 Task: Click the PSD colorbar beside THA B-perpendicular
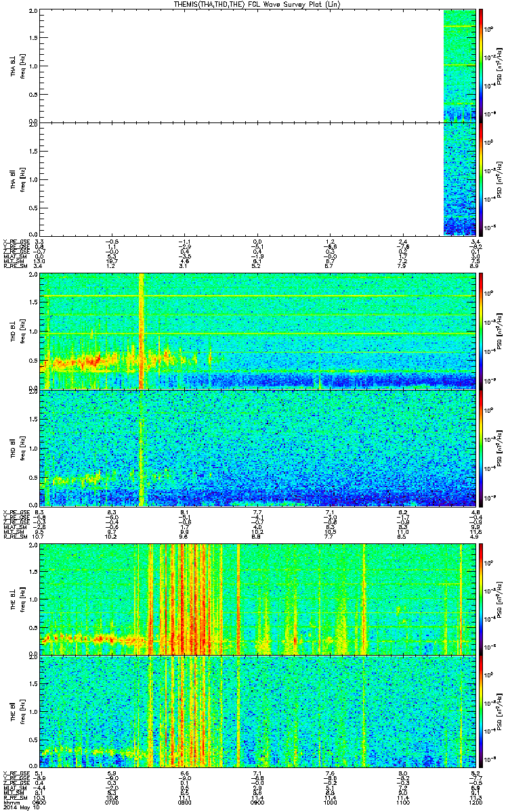point(481,66)
